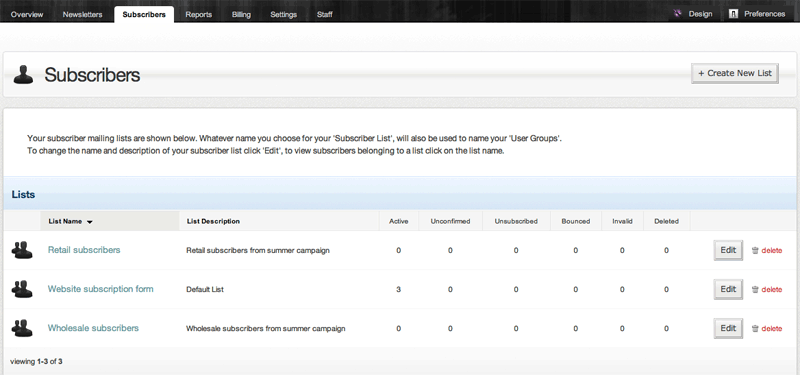Click the group icon for Retail subscribers
Image resolution: width=800 pixels, height=375 pixels.
point(22,250)
